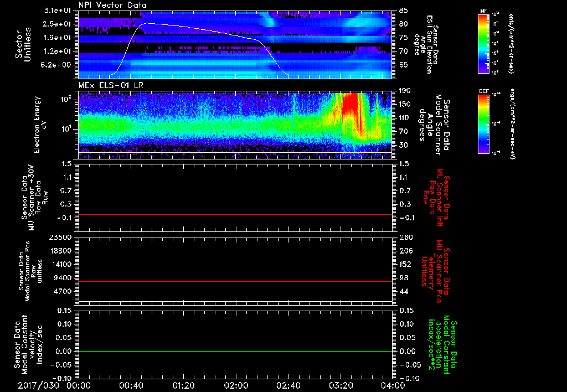Click the 04:00 time axis label
This screenshot has width=567, height=392.
pyautogui.click(x=393, y=385)
